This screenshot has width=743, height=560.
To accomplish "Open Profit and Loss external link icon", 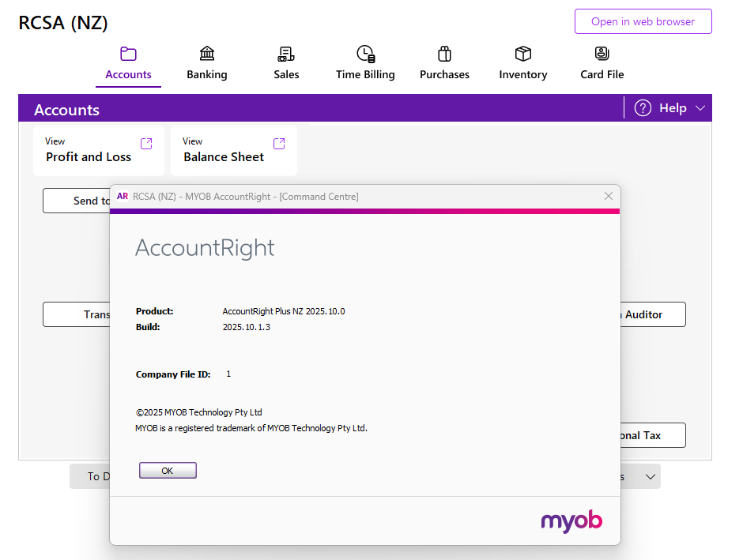I will tap(146, 144).
